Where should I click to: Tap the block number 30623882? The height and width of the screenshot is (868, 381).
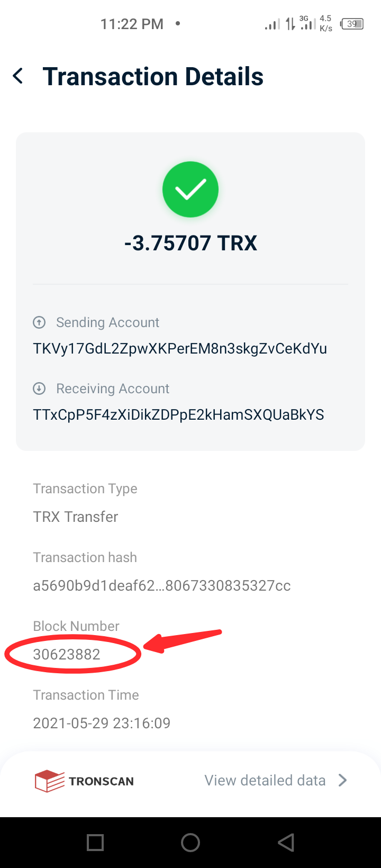point(67,655)
